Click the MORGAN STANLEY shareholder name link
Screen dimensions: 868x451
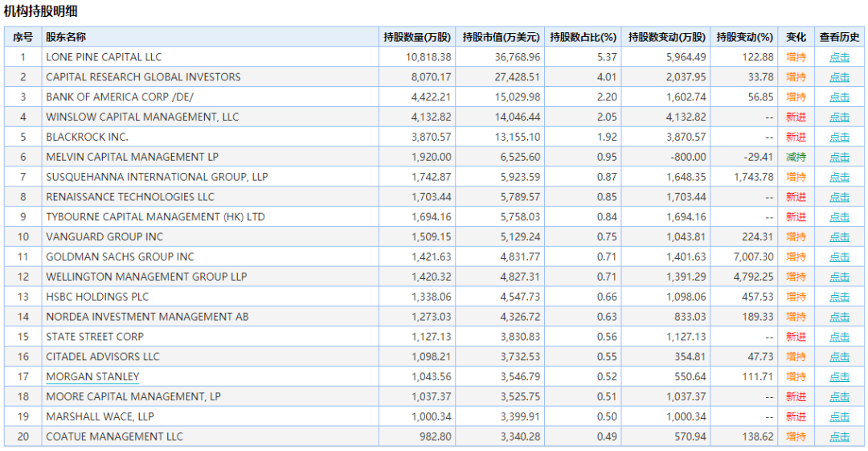pos(92,377)
